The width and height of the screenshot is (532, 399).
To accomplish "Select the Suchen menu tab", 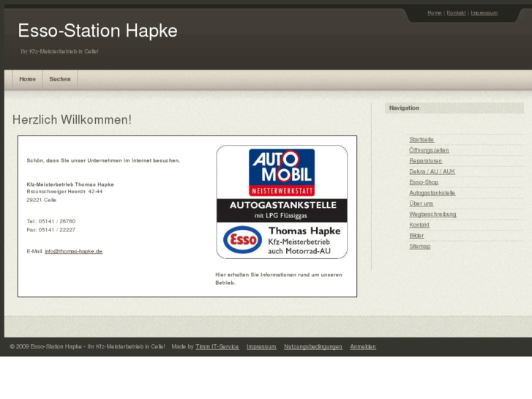I will 60,79.
